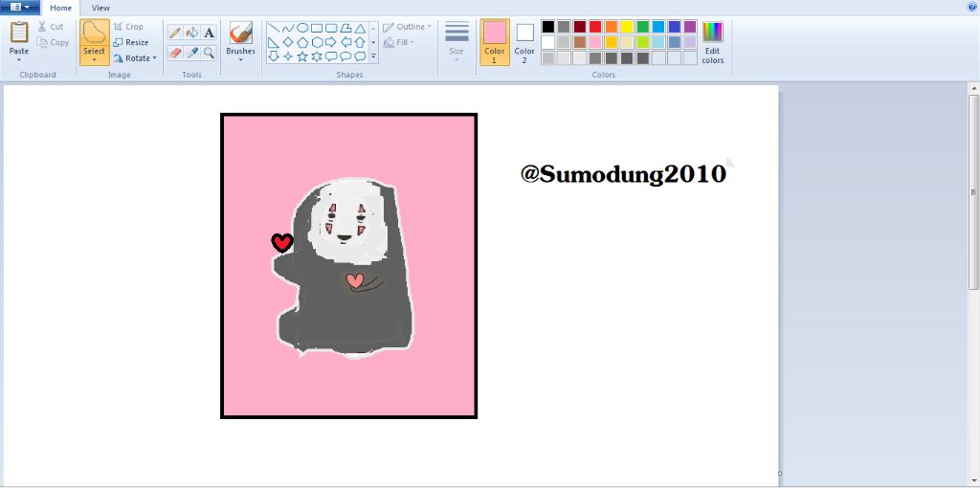The height and width of the screenshot is (488, 980).
Task: Open the Paint file menu button
Action: tap(20, 7)
